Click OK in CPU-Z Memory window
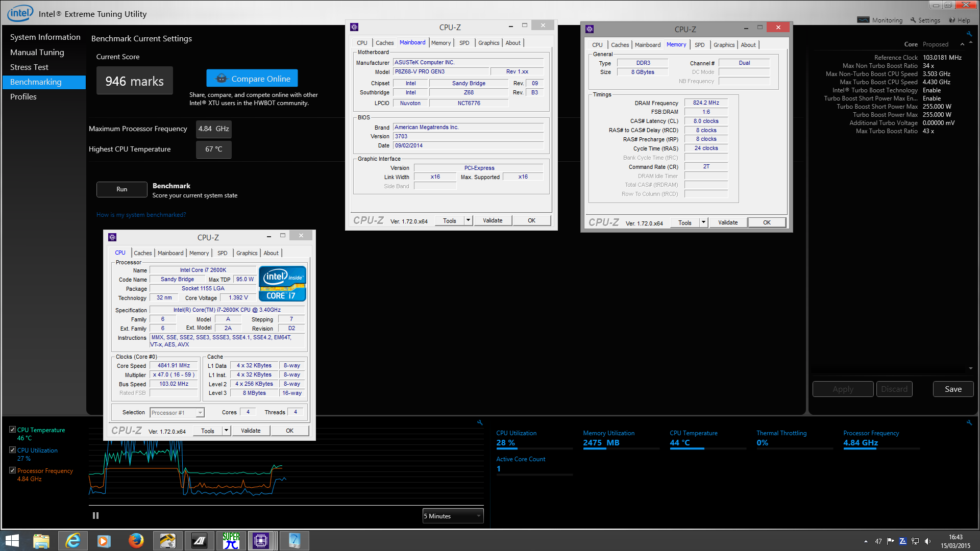The width and height of the screenshot is (980, 551). (767, 222)
